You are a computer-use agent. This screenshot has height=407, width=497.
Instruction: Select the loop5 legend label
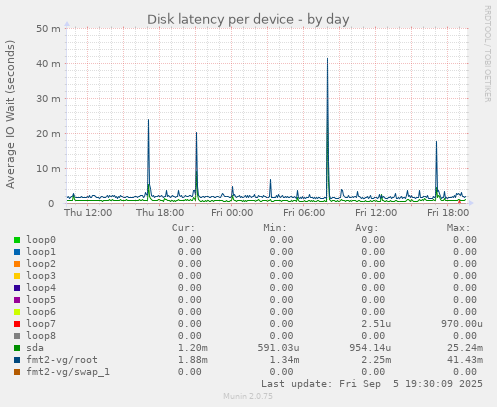(41, 300)
